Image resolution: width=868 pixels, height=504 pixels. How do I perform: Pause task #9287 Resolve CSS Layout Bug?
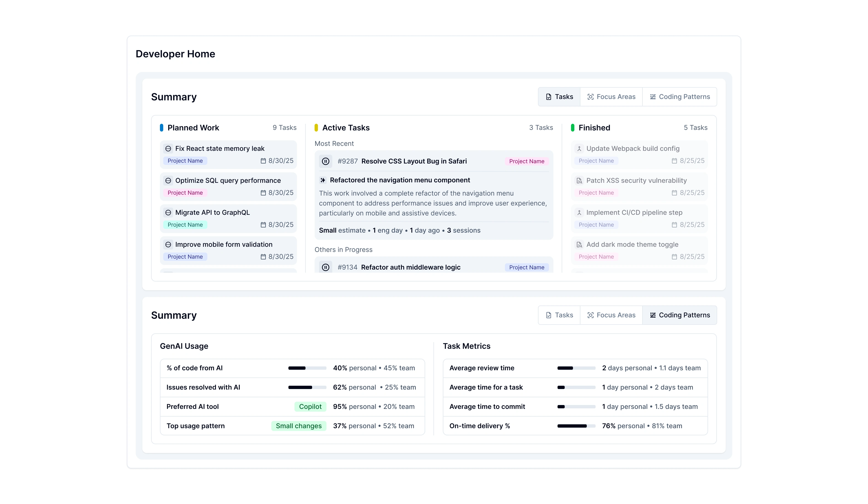click(325, 161)
